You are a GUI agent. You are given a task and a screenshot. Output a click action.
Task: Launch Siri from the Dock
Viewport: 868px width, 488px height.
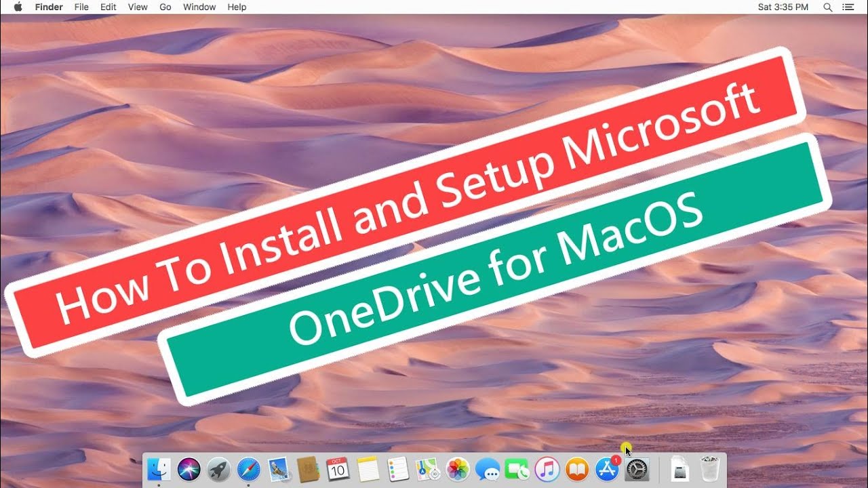189,469
